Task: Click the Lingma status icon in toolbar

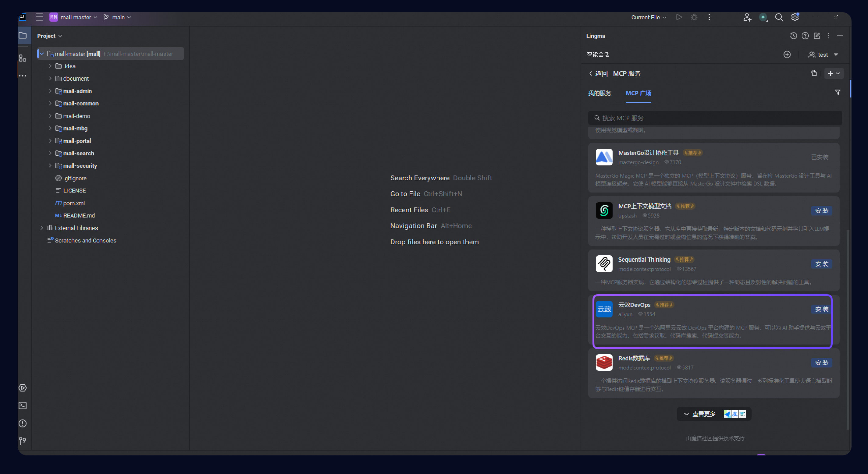Action: click(763, 17)
